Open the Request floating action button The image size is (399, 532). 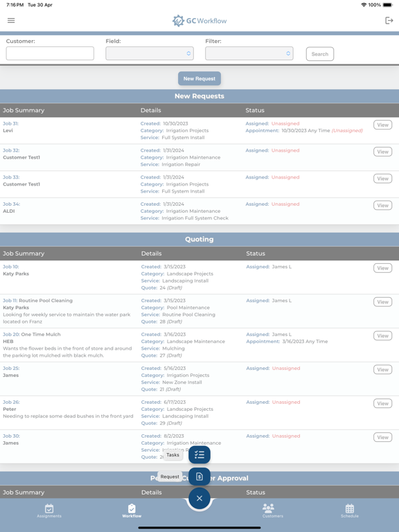coord(199,477)
